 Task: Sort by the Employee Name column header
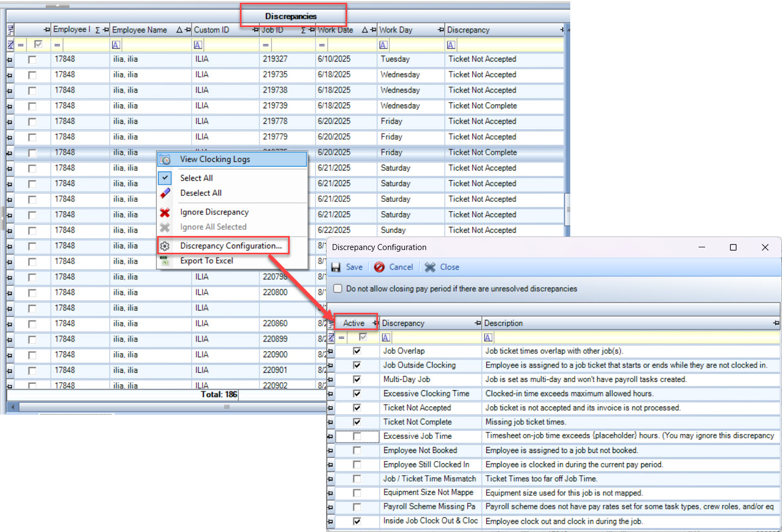pos(139,30)
